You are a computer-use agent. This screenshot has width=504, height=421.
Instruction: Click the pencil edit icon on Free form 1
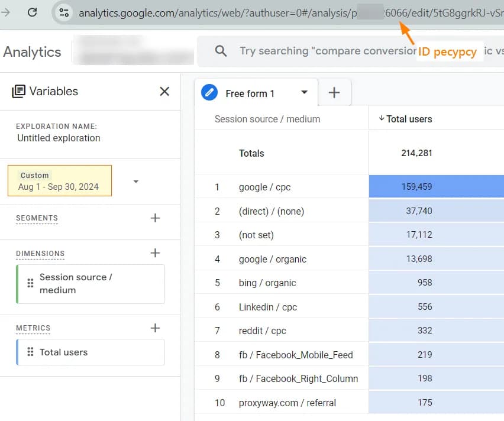(209, 93)
